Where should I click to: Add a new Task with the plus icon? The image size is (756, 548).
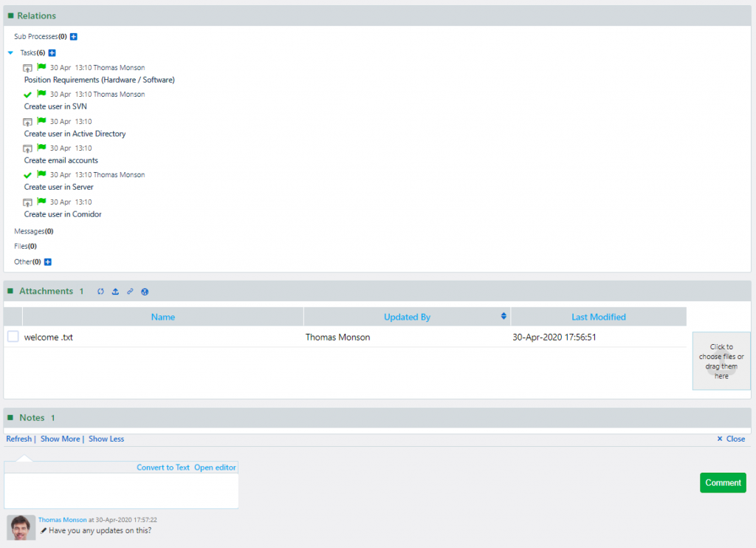coord(51,52)
